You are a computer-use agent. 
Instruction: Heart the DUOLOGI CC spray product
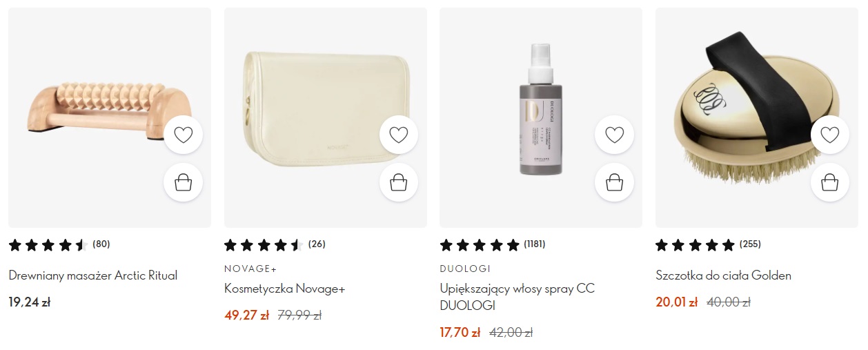(614, 135)
